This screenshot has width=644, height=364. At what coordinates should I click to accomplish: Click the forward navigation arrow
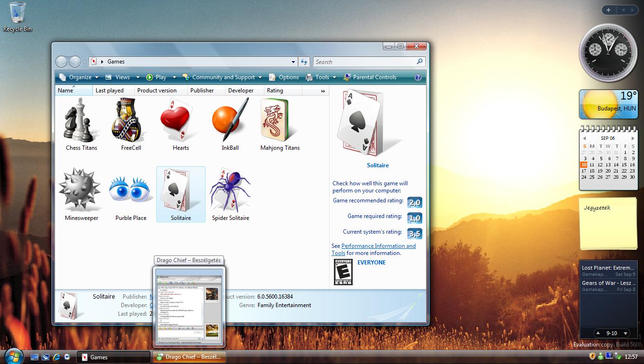point(75,62)
